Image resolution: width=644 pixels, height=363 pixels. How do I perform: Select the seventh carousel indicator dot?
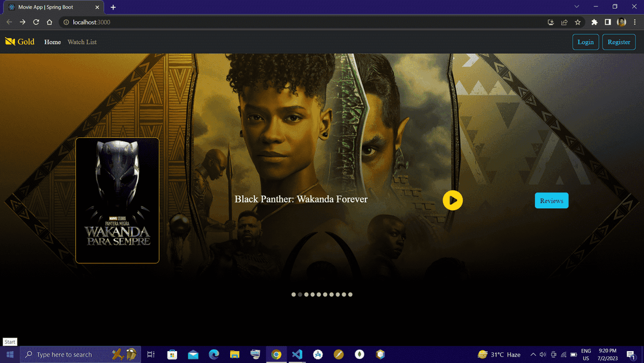(332, 294)
